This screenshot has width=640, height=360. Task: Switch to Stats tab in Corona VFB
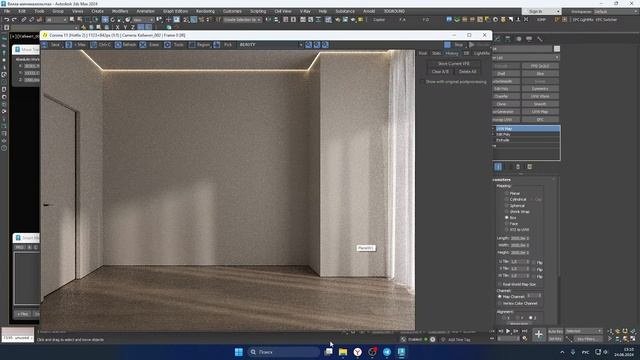(436, 53)
